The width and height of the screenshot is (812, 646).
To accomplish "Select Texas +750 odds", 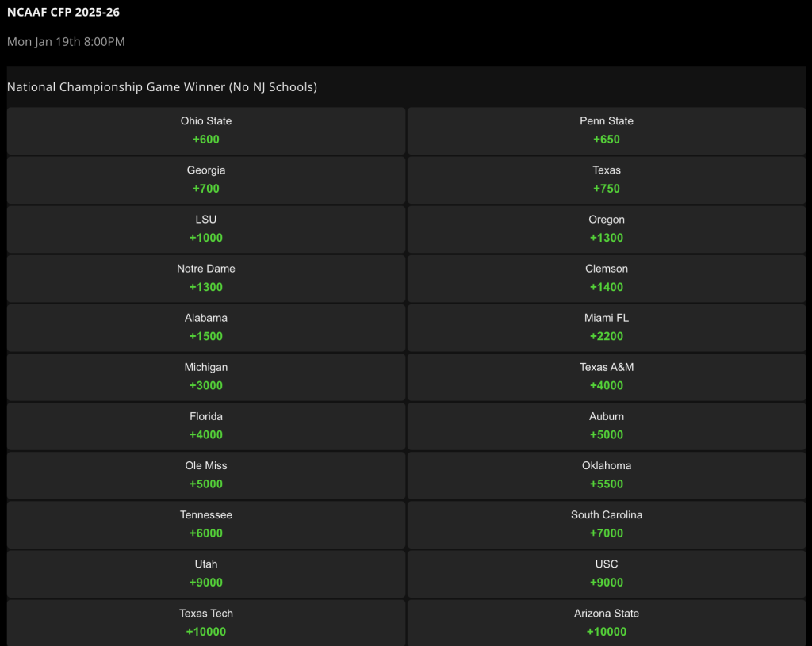I will coord(607,180).
